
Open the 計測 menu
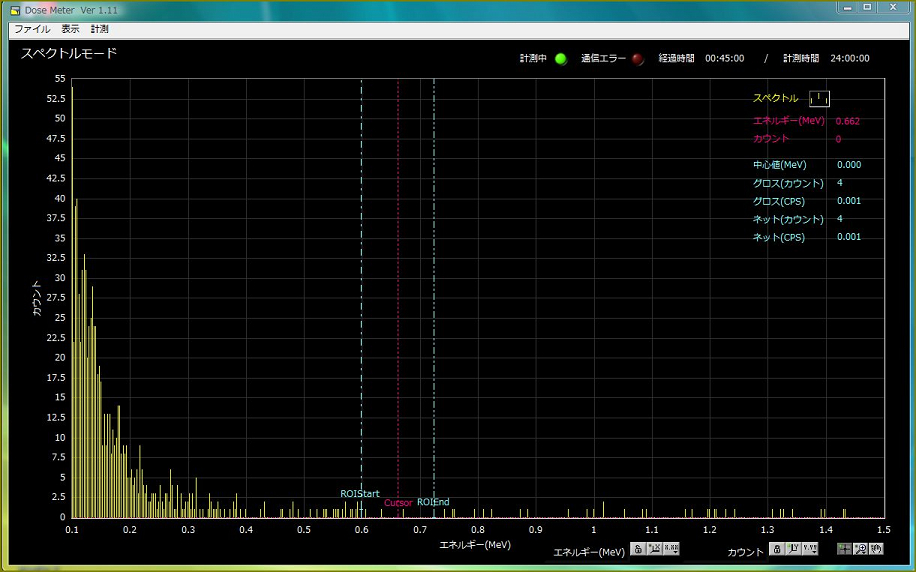point(99,30)
